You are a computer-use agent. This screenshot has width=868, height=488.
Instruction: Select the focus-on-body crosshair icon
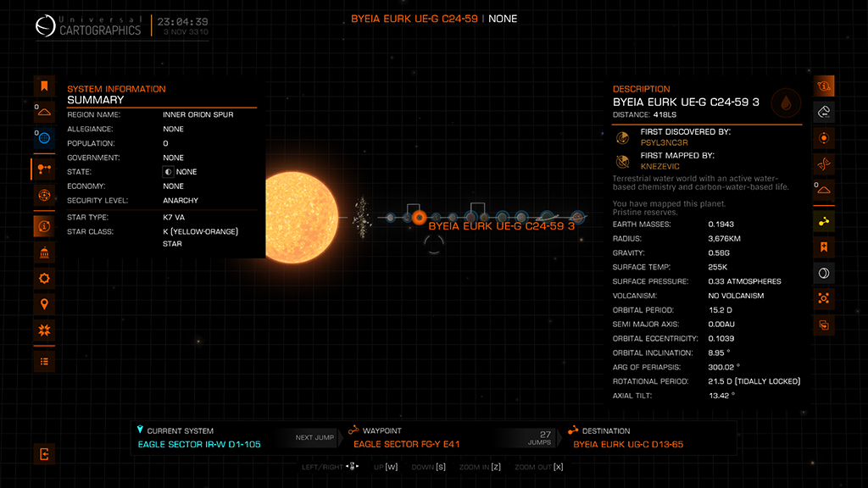point(824,298)
